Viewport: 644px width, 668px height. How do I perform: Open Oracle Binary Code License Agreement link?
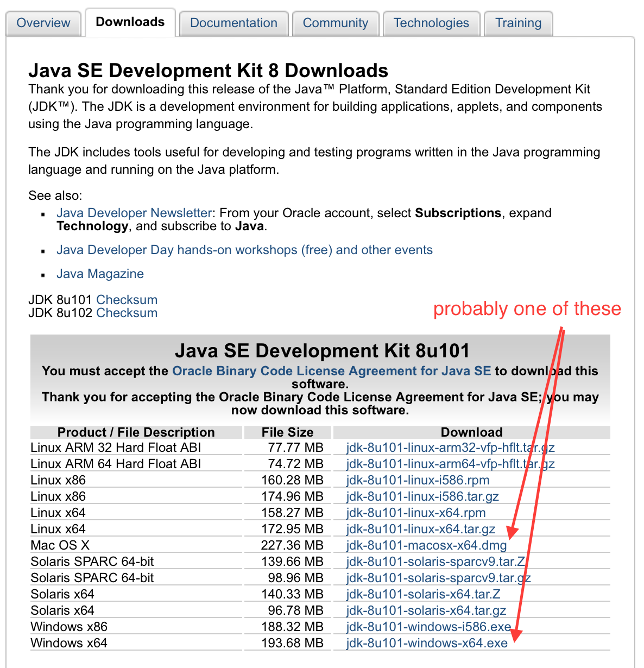(x=331, y=371)
